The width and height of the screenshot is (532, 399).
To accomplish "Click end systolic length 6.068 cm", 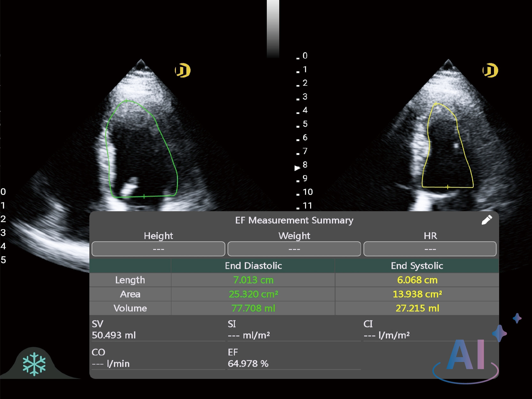I will (417, 280).
